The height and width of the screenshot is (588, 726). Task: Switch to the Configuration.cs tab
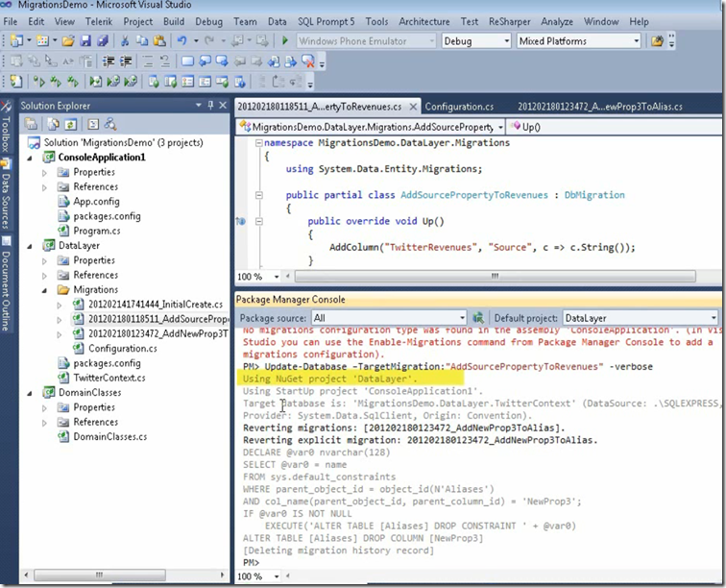(x=459, y=107)
